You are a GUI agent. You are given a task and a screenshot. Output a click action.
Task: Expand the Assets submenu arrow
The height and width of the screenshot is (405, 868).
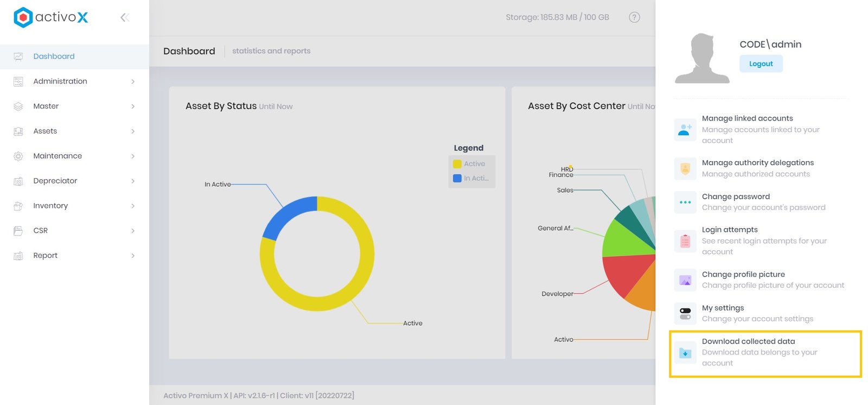[x=133, y=131]
